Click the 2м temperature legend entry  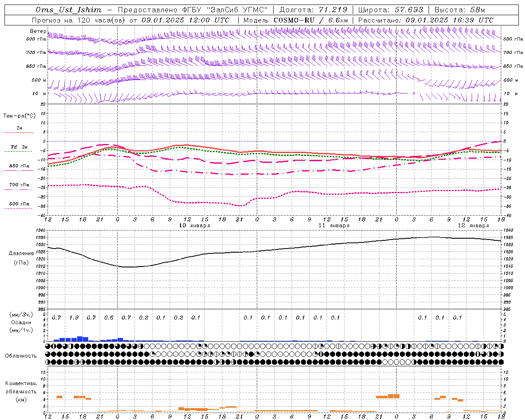click(19, 128)
